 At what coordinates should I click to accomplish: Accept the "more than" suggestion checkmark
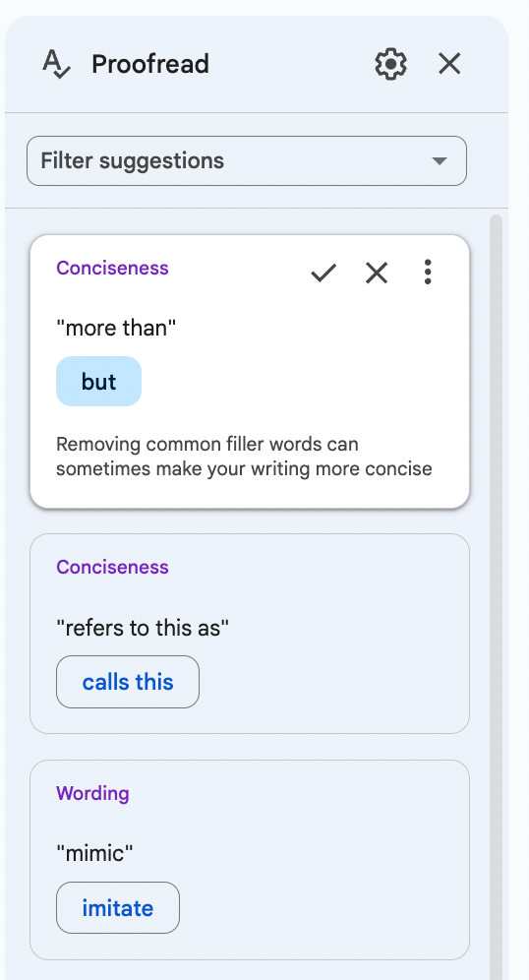pyautogui.click(x=323, y=273)
